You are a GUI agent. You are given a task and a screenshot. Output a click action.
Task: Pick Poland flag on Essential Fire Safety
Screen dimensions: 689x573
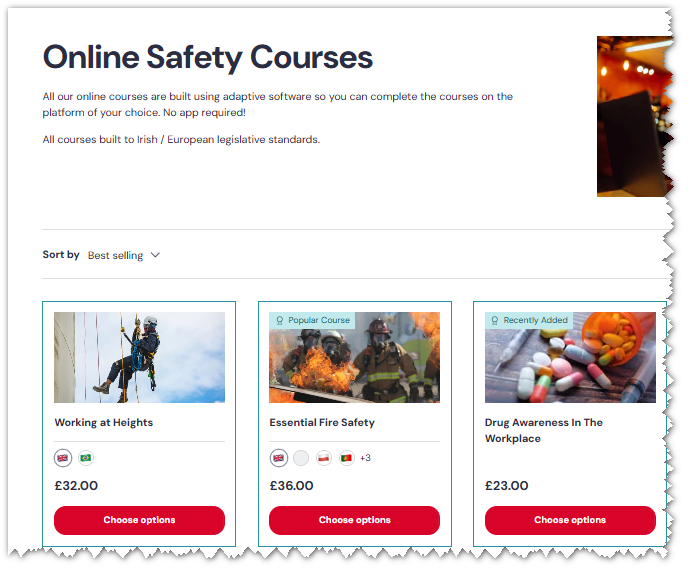324,458
